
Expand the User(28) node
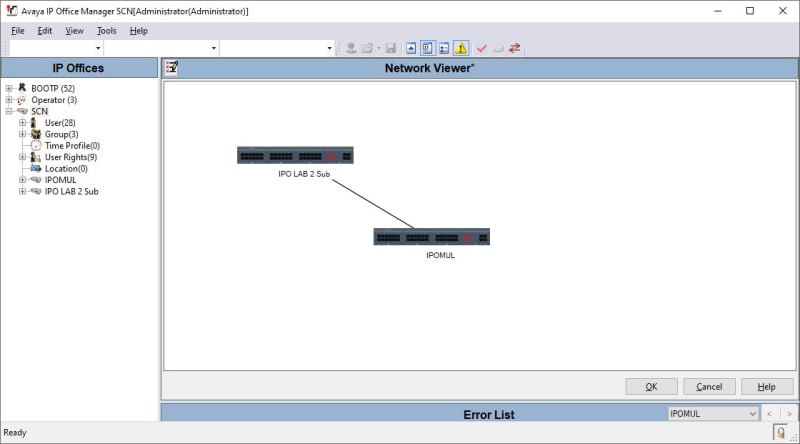coord(22,122)
